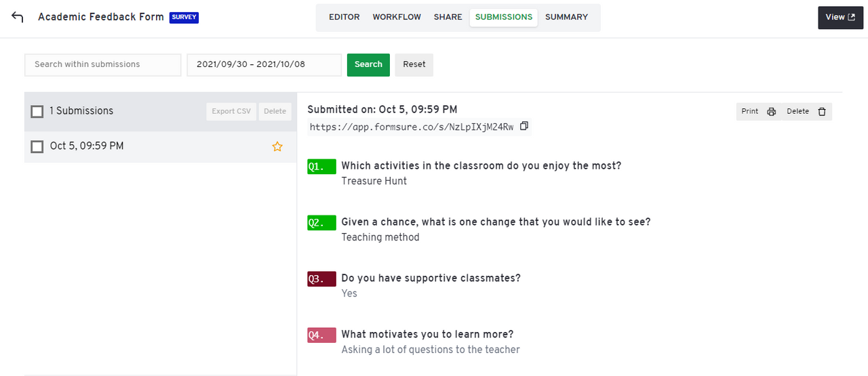Open the Share tab
868x376 pixels.
click(448, 17)
